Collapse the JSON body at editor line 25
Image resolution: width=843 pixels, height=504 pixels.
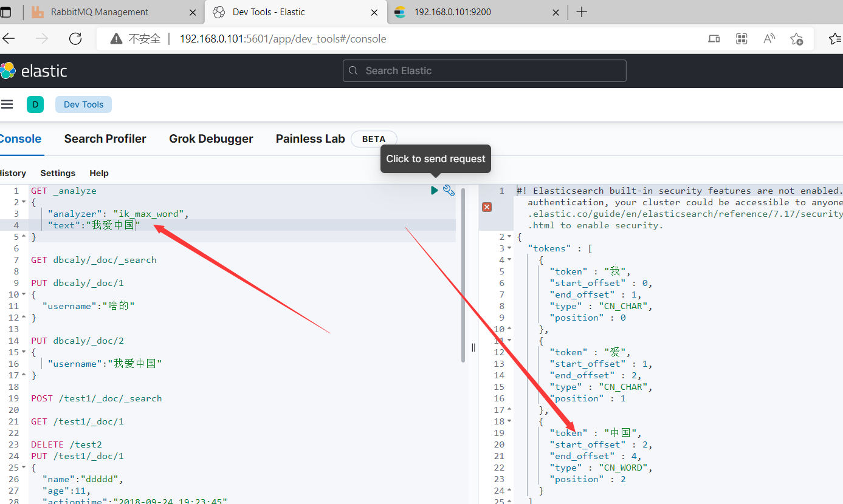24,468
